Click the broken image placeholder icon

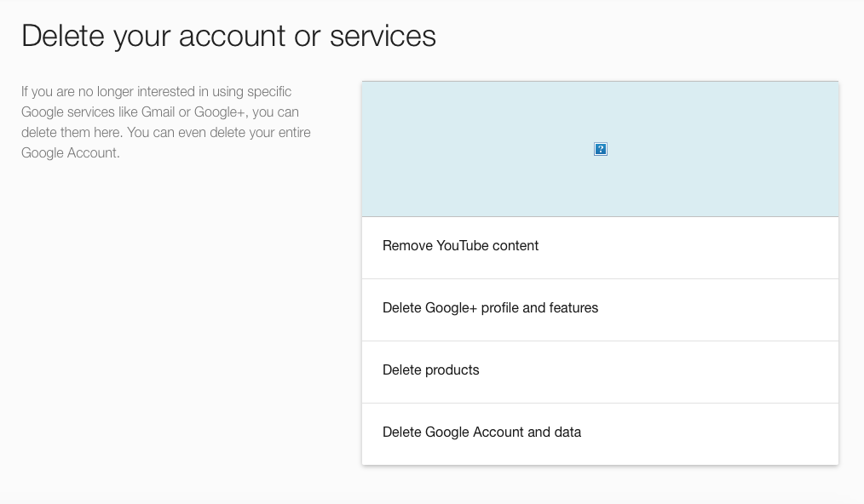click(600, 149)
